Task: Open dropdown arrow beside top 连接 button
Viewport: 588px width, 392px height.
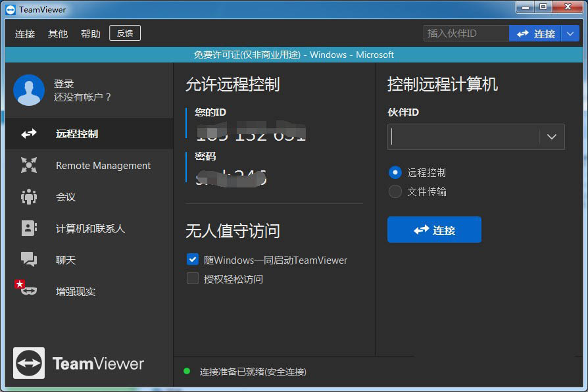Action: (570, 34)
